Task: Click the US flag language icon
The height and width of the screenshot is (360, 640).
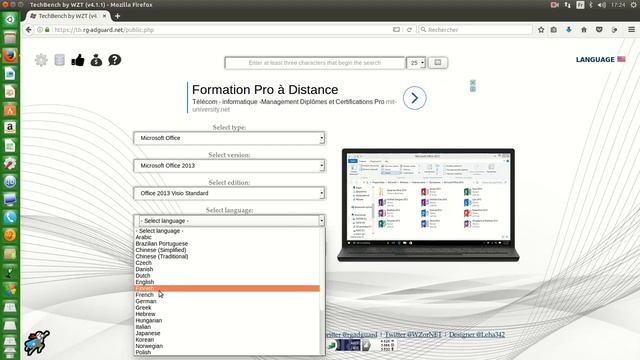Action: click(621, 59)
